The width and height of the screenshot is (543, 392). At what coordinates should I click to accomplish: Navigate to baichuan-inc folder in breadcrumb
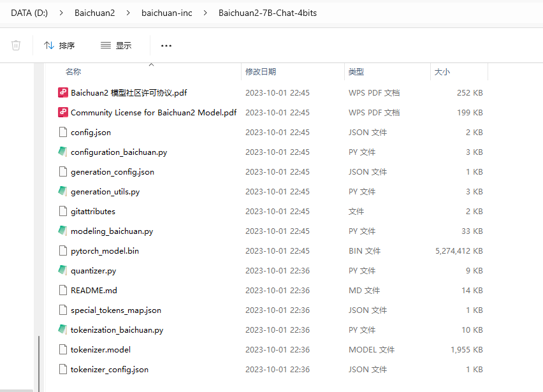pyautogui.click(x=166, y=13)
